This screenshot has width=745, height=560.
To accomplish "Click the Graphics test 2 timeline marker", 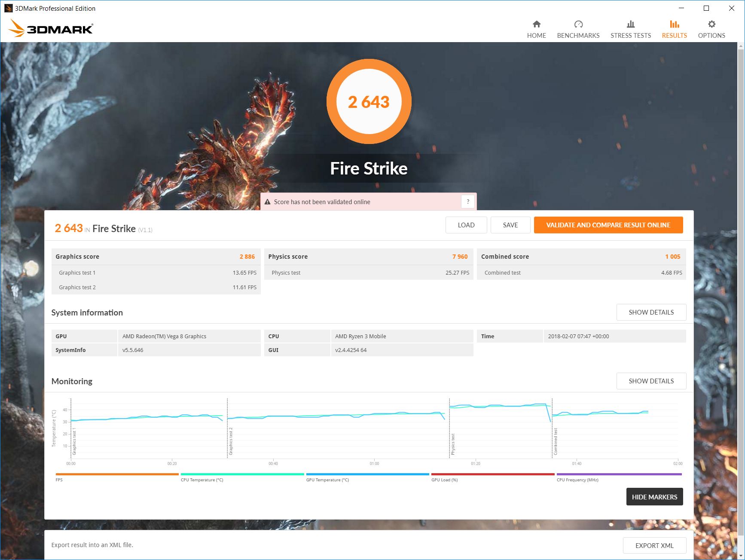I will click(231, 441).
